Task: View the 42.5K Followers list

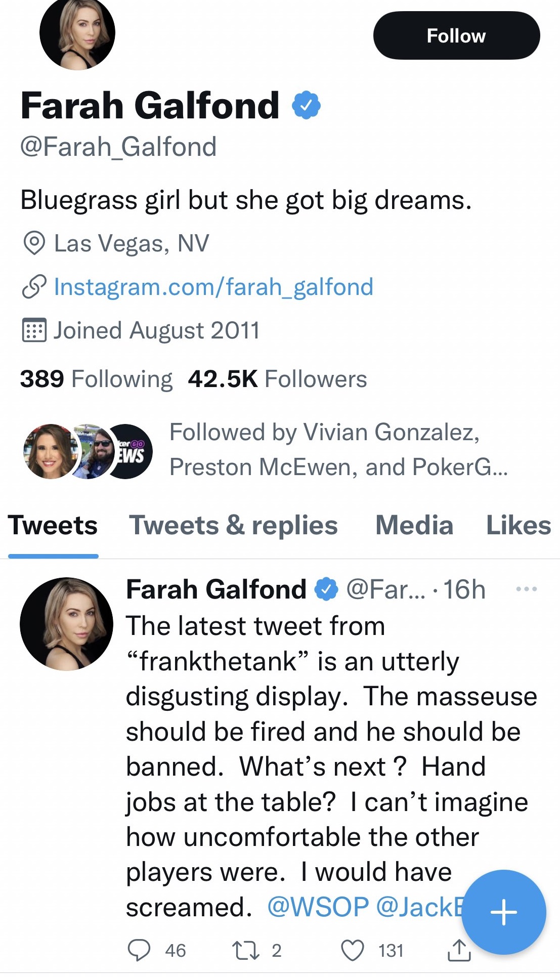Action: [x=277, y=379]
